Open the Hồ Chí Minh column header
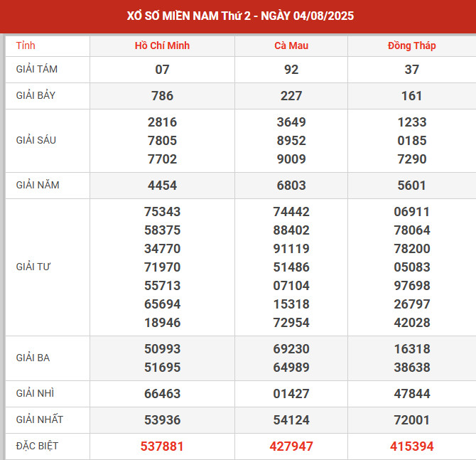The image size is (476, 460). [x=162, y=46]
